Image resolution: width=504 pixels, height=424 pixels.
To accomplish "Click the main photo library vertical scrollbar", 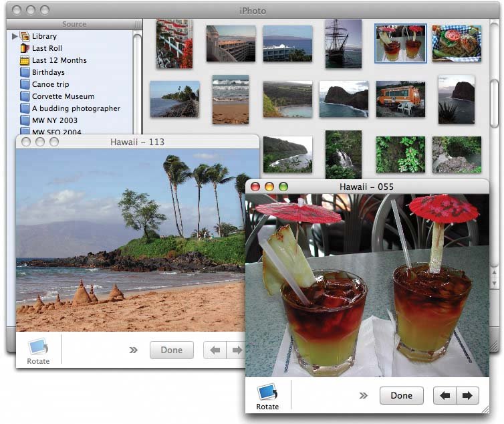I will coord(494,100).
